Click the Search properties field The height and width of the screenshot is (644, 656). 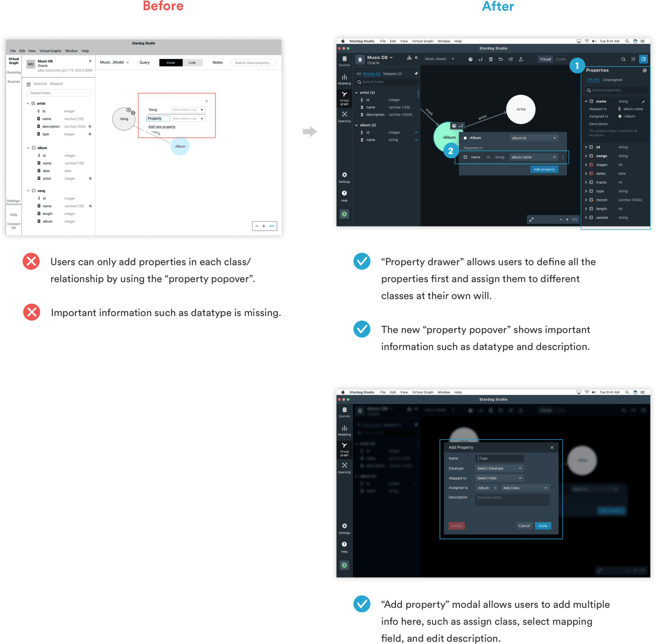point(616,90)
